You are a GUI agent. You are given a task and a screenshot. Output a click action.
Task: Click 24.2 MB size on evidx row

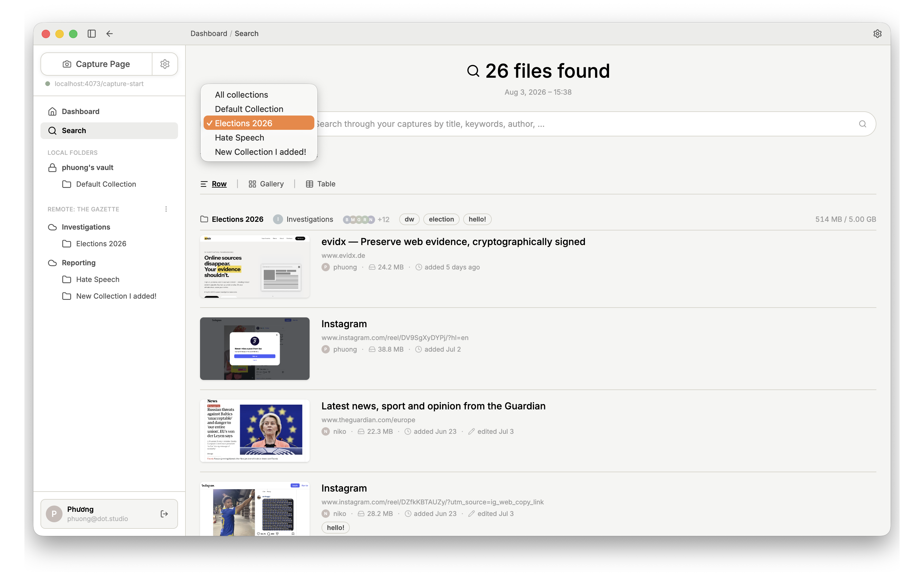[386, 267]
